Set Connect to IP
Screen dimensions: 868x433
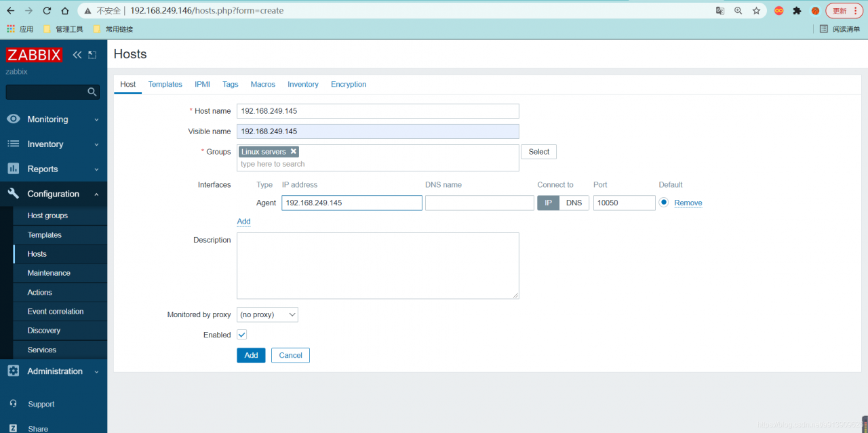(x=548, y=203)
